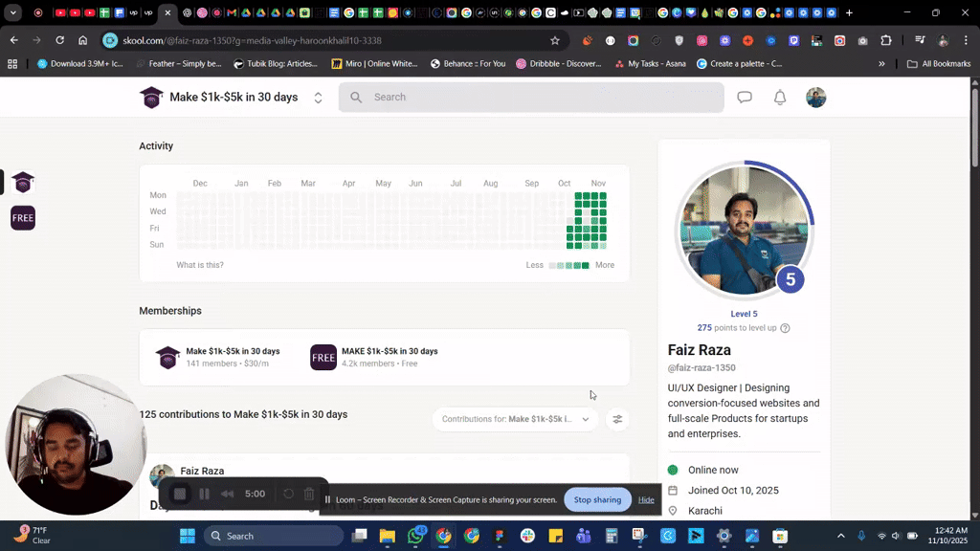Open Windows Start menu
980x551 pixels.
pos(188,536)
